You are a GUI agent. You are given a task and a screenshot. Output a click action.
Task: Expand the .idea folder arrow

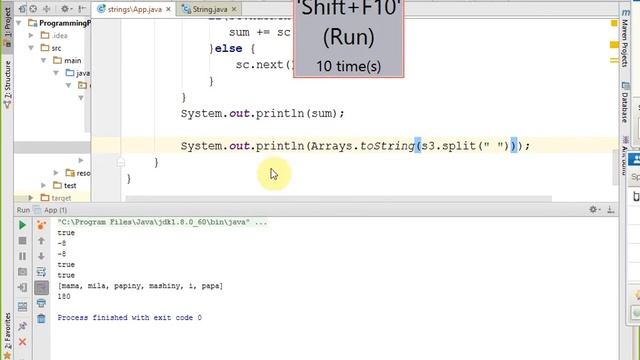[31, 36]
